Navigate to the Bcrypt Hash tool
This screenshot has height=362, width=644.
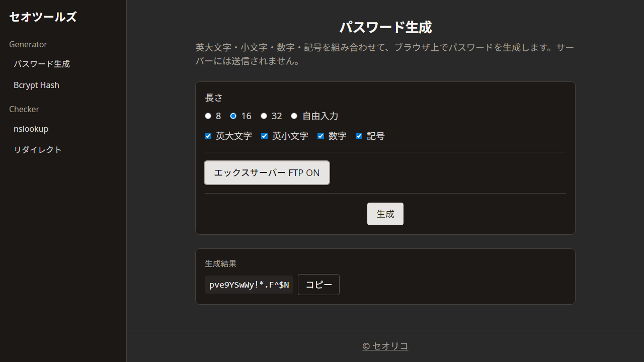[x=36, y=85]
